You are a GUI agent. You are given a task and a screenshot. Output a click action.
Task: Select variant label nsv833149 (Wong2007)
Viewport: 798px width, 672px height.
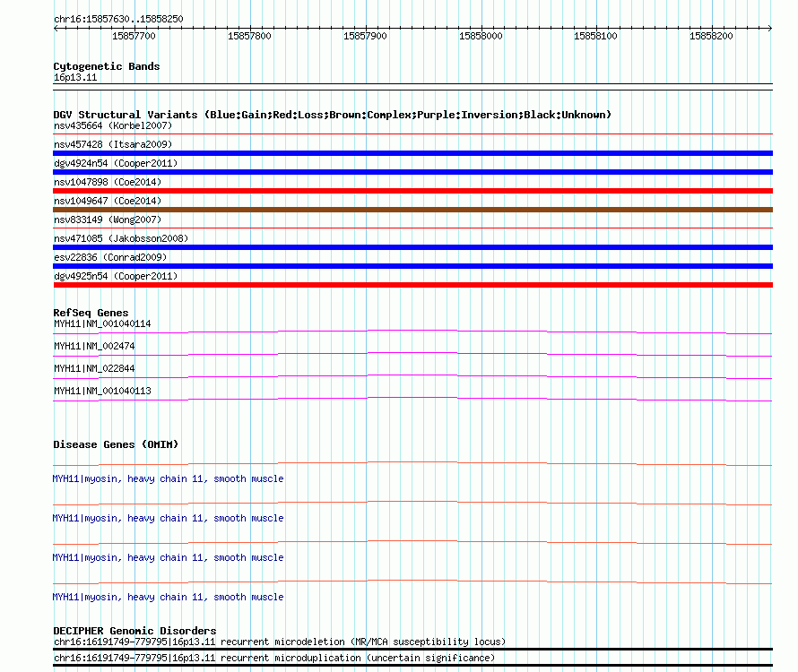108,220
